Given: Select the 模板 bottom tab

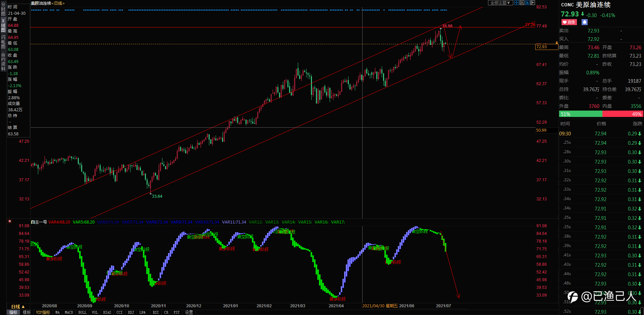Looking at the screenshot, I should (27, 312).
